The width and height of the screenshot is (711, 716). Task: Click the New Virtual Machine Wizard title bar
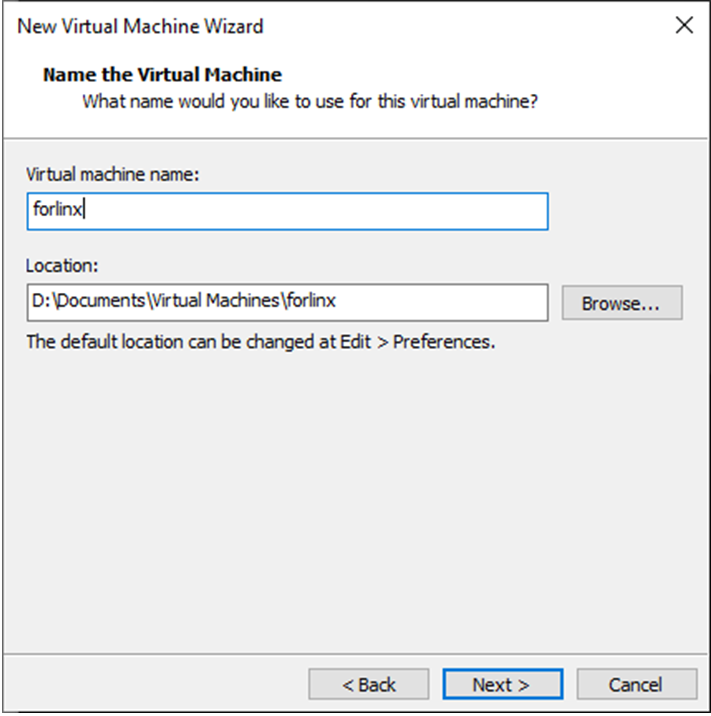(300, 26)
